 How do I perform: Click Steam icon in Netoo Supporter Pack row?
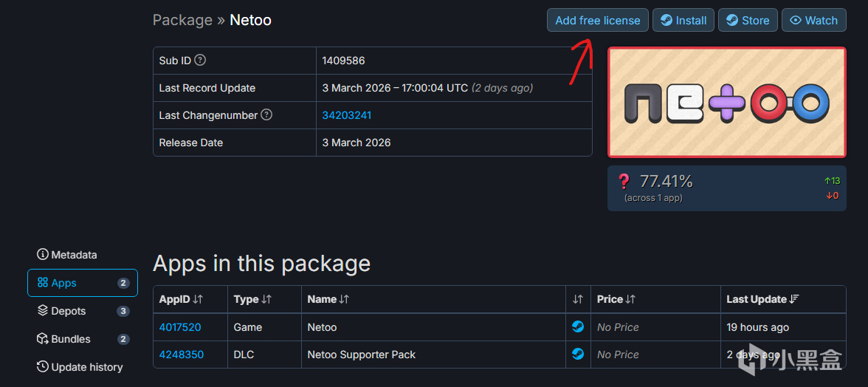coord(578,355)
